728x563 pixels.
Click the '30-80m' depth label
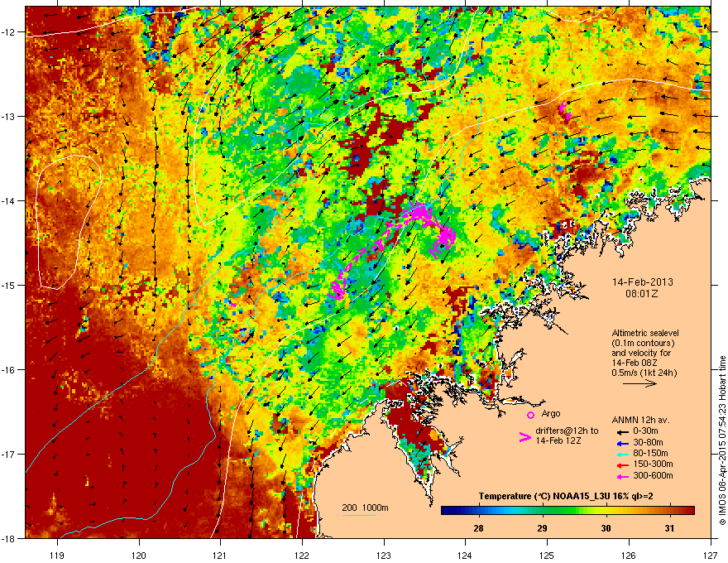648,442
